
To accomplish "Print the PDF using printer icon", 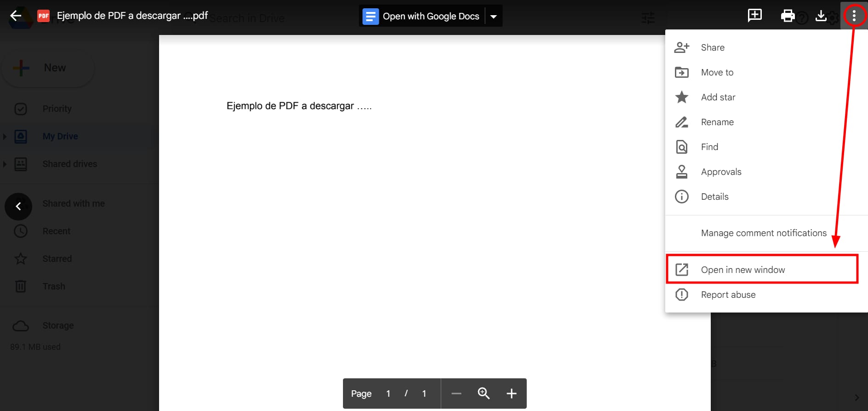I will pos(788,16).
